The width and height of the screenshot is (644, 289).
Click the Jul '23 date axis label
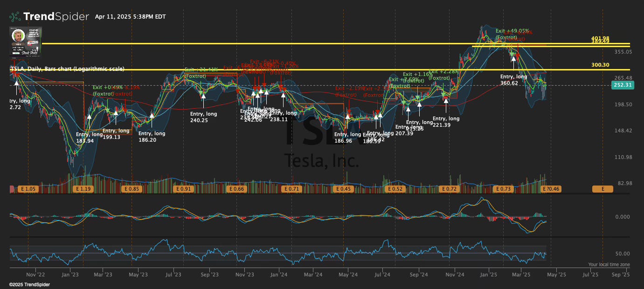(x=173, y=275)
